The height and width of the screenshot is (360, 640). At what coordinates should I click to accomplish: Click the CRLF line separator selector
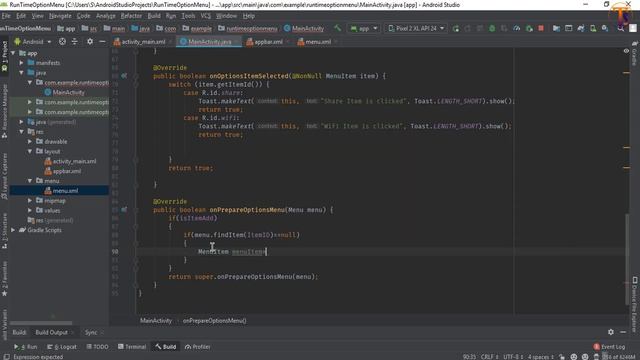(489, 357)
